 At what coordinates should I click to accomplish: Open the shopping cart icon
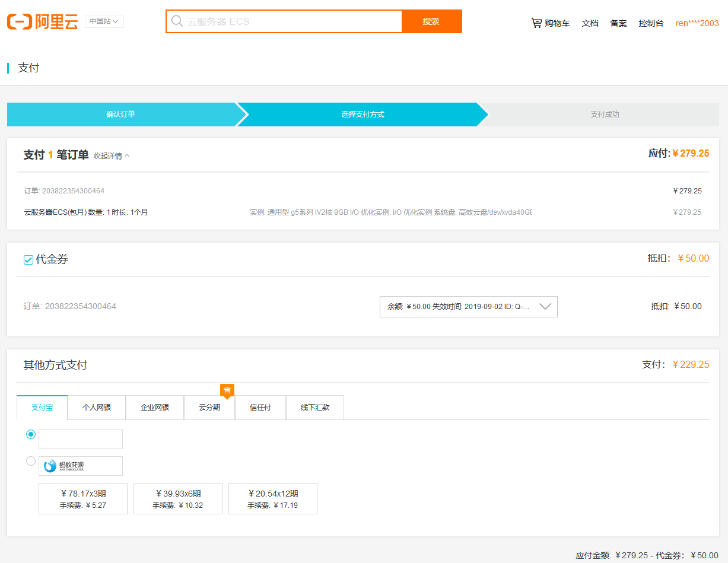coord(536,23)
